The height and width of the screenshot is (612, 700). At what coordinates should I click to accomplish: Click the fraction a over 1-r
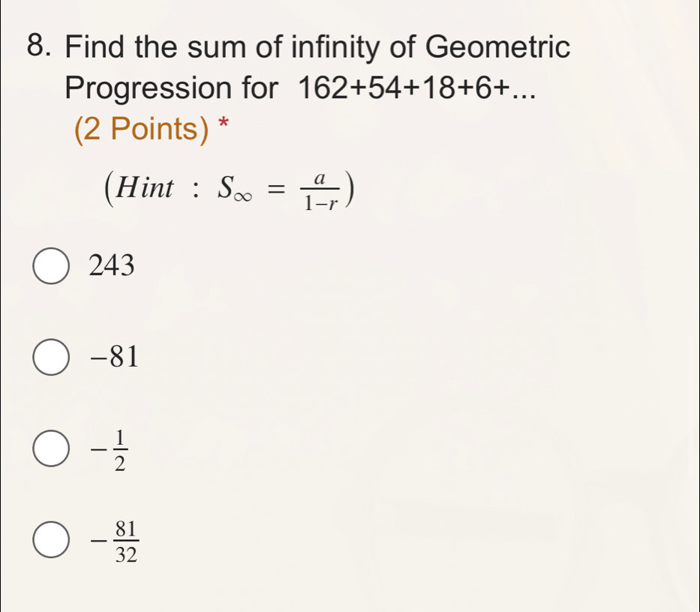point(318,190)
